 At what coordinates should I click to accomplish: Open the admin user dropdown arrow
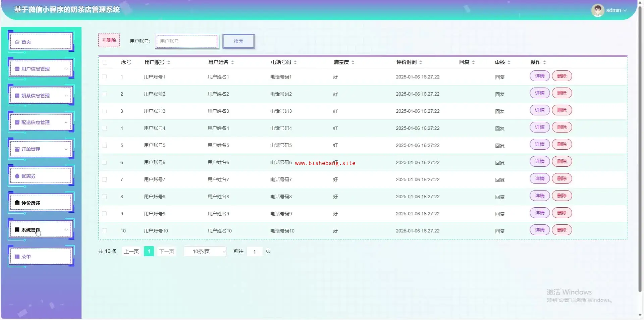pos(625,10)
